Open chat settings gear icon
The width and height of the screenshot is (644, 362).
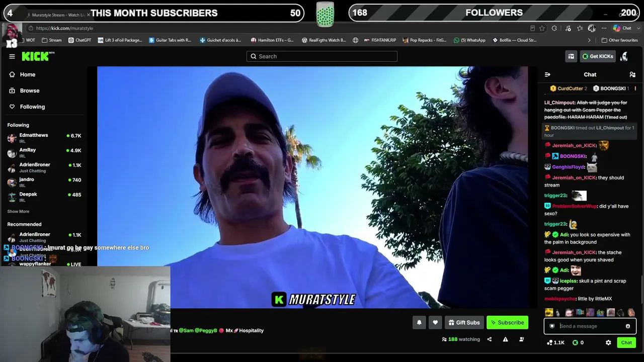(x=608, y=342)
